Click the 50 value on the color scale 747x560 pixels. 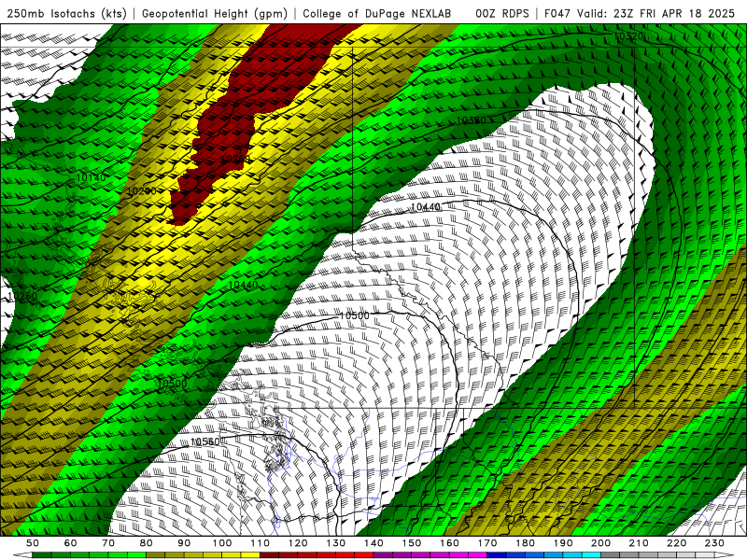pyautogui.click(x=33, y=543)
